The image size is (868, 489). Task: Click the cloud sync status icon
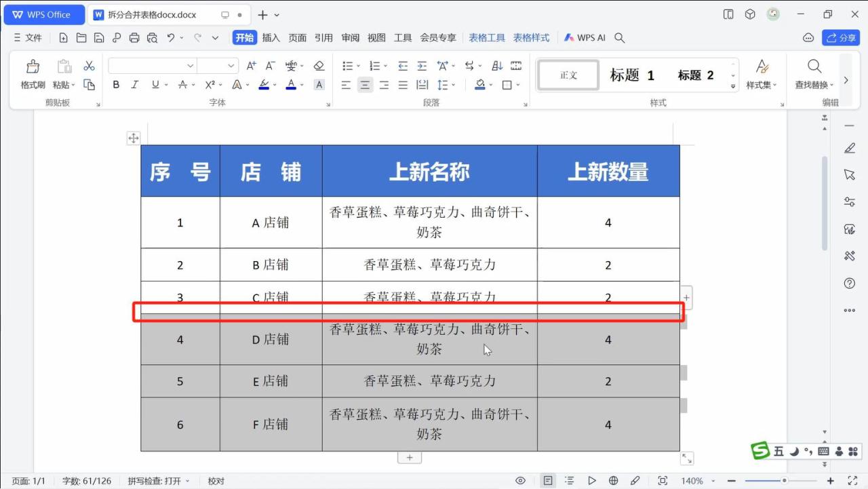click(808, 38)
